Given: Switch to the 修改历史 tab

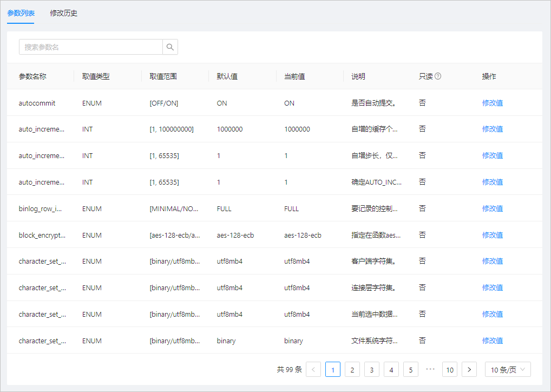Looking at the screenshot, I should click(x=64, y=13).
